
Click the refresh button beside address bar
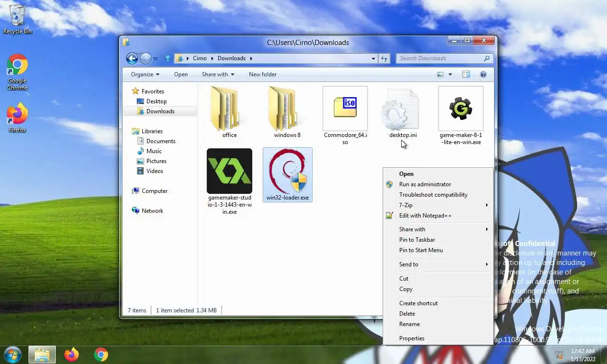[385, 58]
